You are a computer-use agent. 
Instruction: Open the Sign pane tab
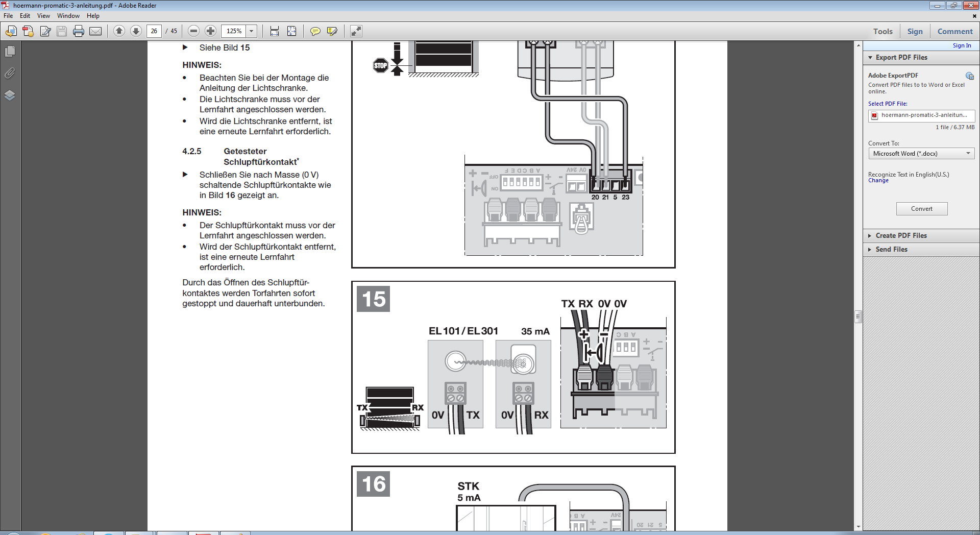point(915,32)
